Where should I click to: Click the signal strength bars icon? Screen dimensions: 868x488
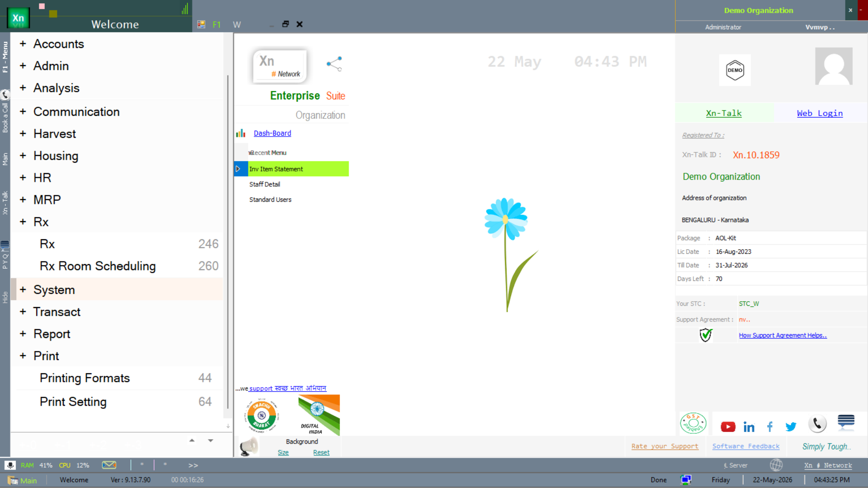click(185, 9)
